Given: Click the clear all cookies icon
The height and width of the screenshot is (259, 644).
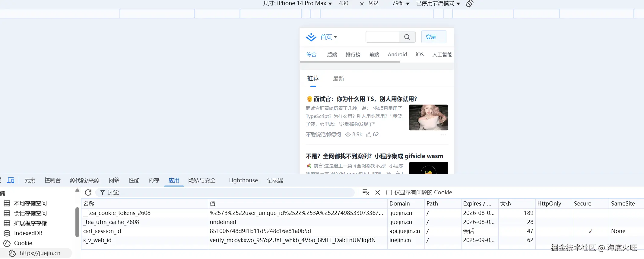Looking at the screenshot, I should tap(366, 192).
